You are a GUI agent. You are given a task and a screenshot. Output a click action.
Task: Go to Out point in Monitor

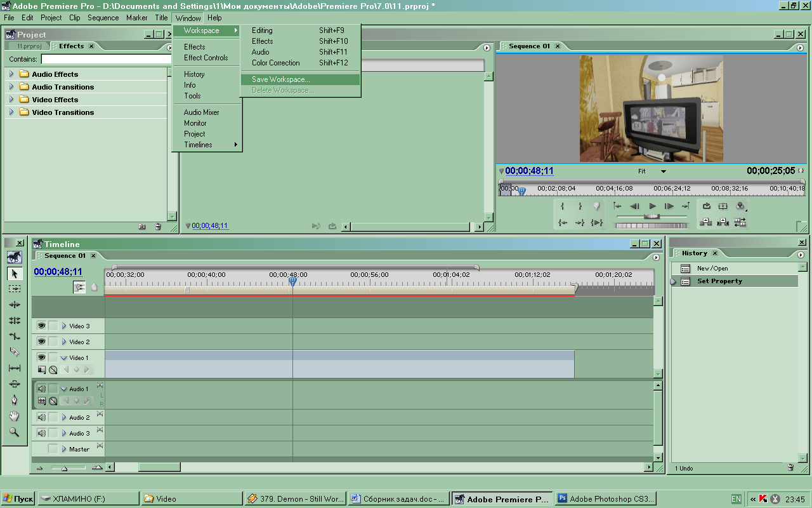coord(579,223)
